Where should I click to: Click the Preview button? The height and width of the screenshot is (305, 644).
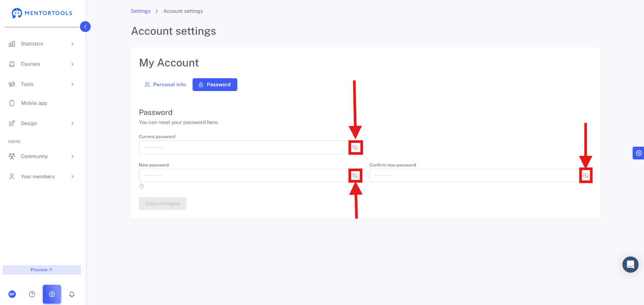(42, 270)
